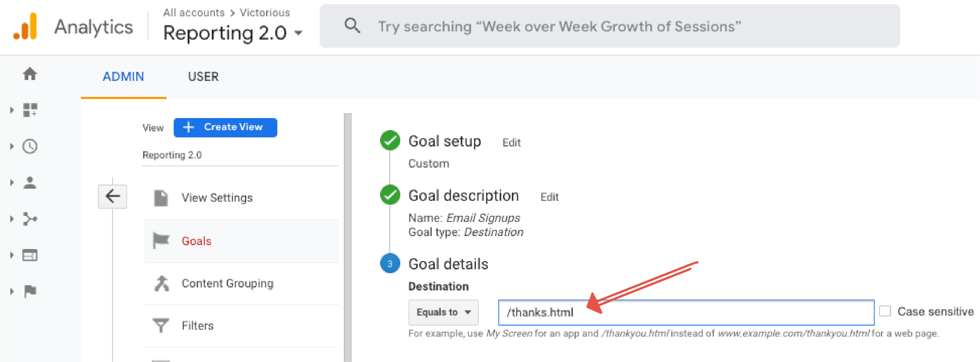Open the Audience person icon
This screenshot has height=362, width=980.
pos(30,183)
